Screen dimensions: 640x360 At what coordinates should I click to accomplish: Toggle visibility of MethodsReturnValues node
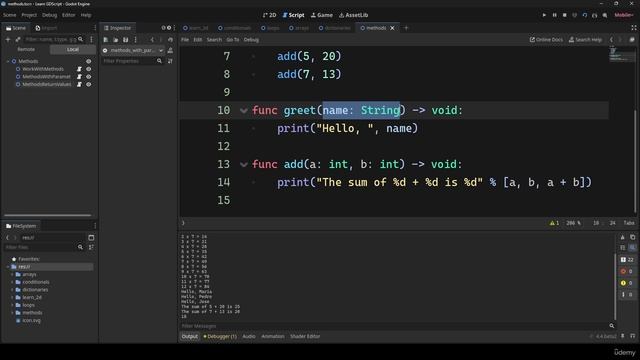tap(89, 84)
